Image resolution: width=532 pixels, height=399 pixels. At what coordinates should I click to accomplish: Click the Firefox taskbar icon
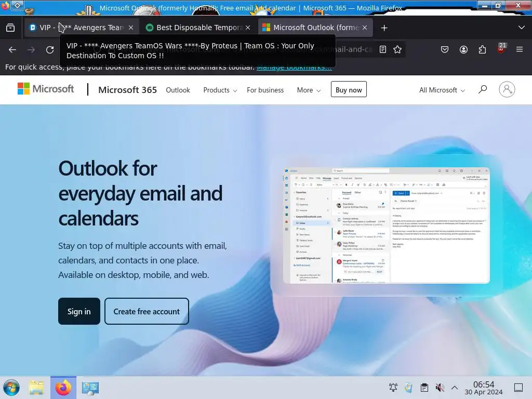(63, 388)
